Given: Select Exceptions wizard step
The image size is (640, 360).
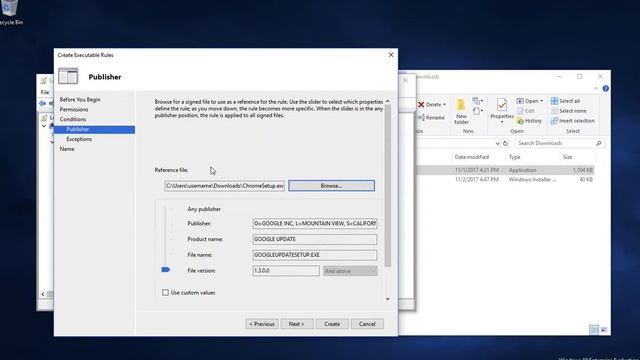Looking at the screenshot, I should (79, 139).
